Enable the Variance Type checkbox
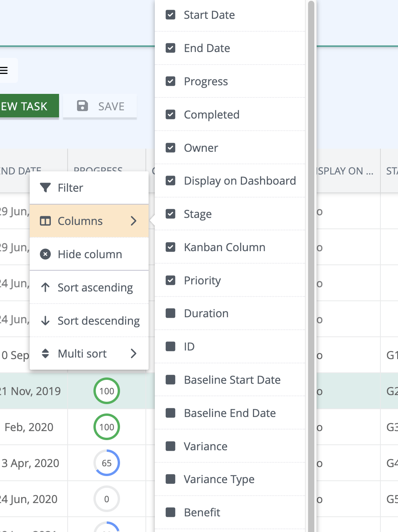 pos(170,479)
